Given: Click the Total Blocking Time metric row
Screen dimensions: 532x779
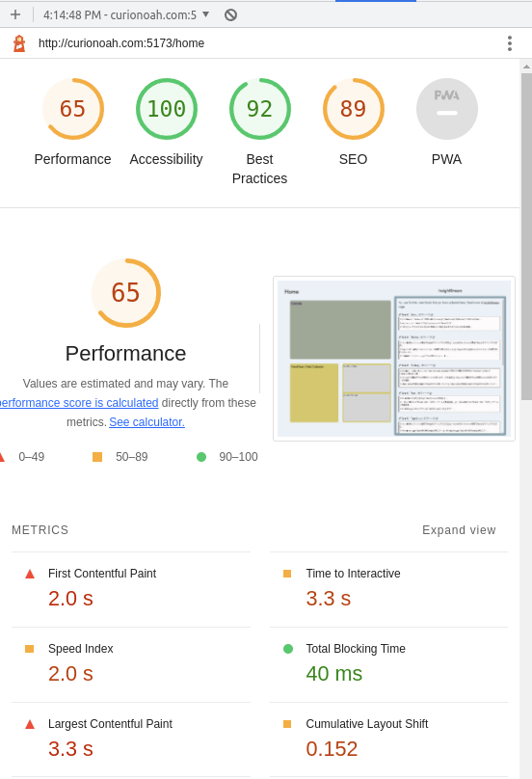Looking at the screenshot, I should point(389,664).
